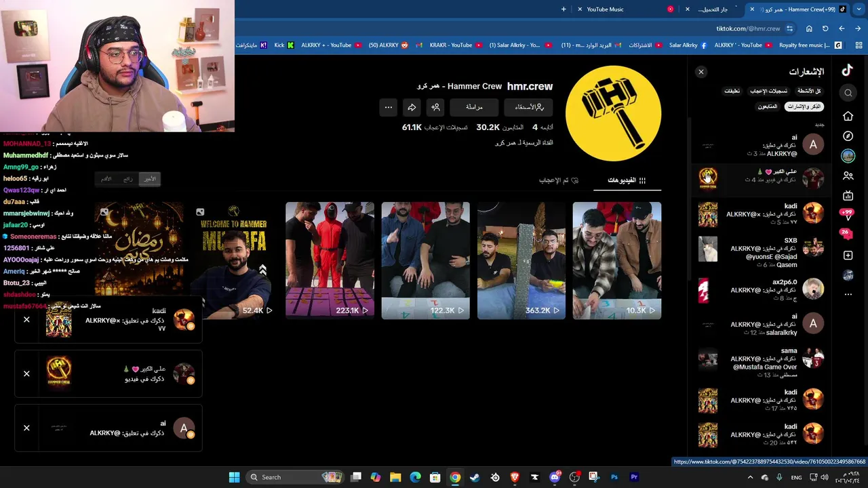
Task: Select the all activity filter chip
Action: (x=809, y=91)
